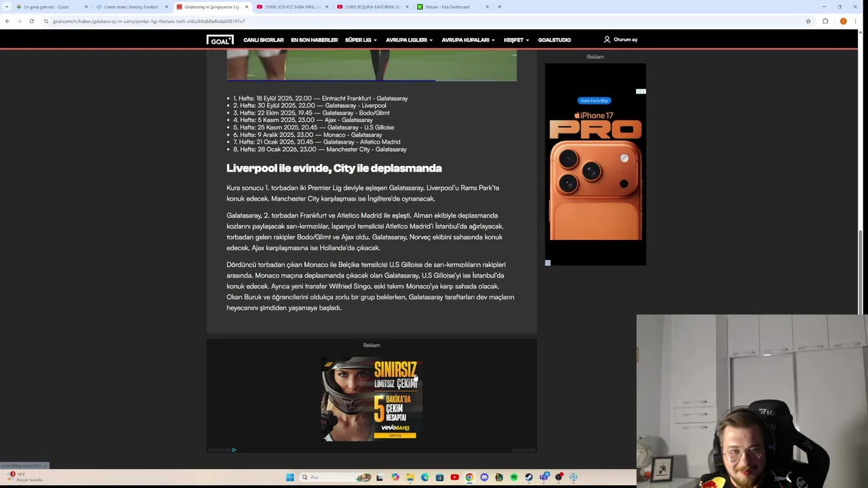Open Microsoft Teams from the taskbar
The height and width of the screenshot is (488, 868).
click(544, 477)
